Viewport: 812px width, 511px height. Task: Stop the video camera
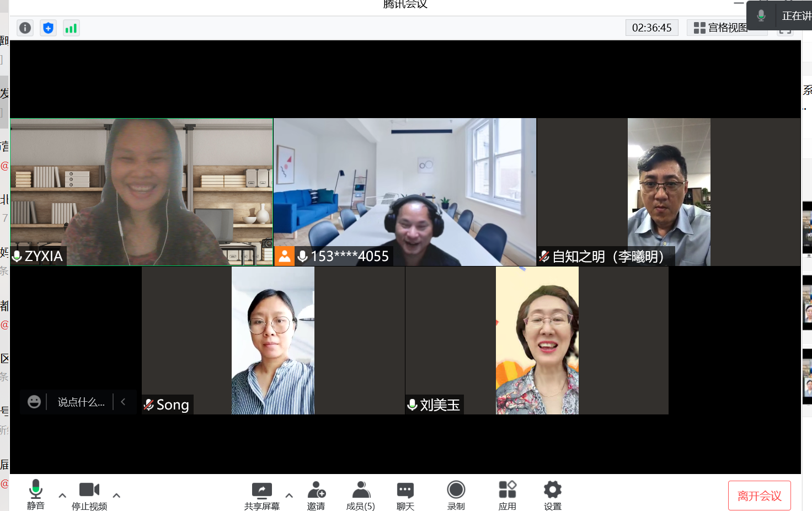point(89,495)
